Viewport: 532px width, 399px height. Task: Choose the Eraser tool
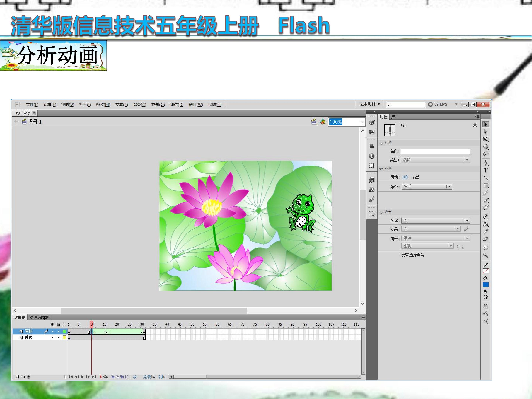(486, 239)
